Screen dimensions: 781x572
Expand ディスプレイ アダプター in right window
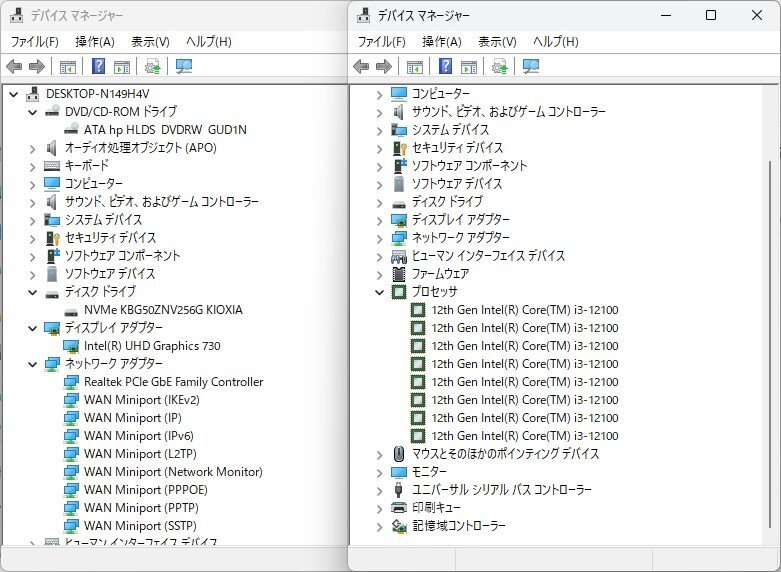click(x=380, y=221)
